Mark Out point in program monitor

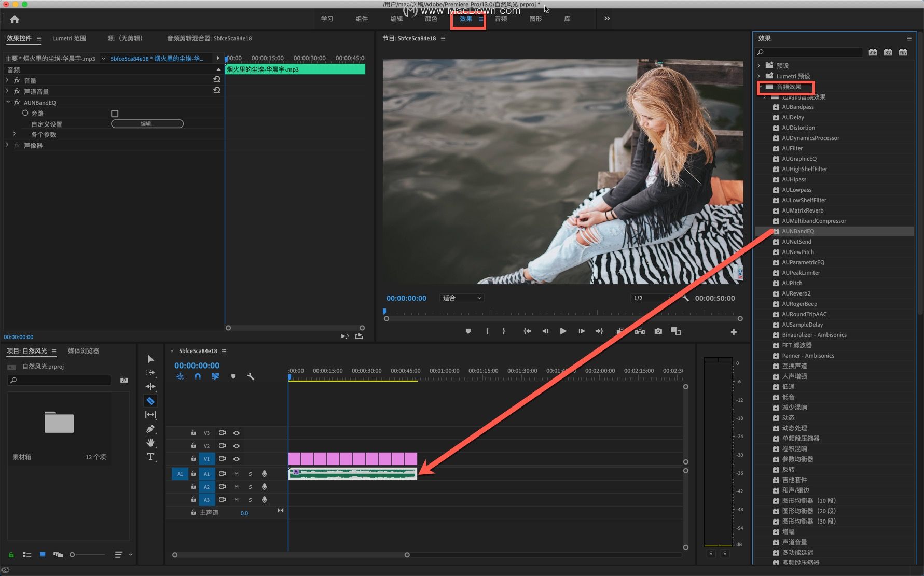point(504,331)
